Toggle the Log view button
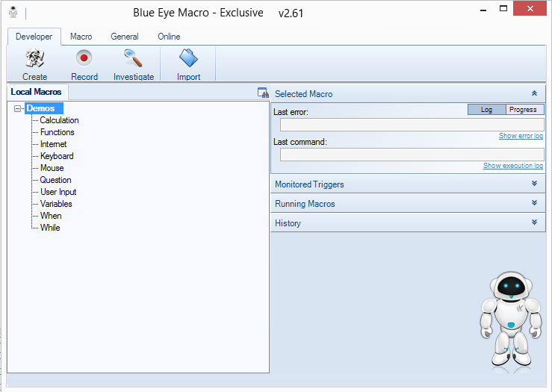 tap(486, 110)
